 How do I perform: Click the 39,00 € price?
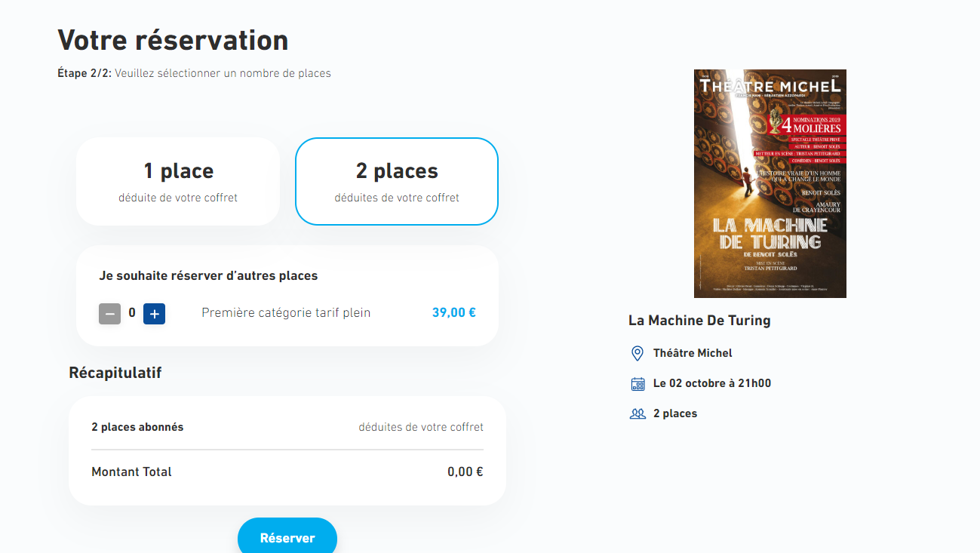pos(453,312)
